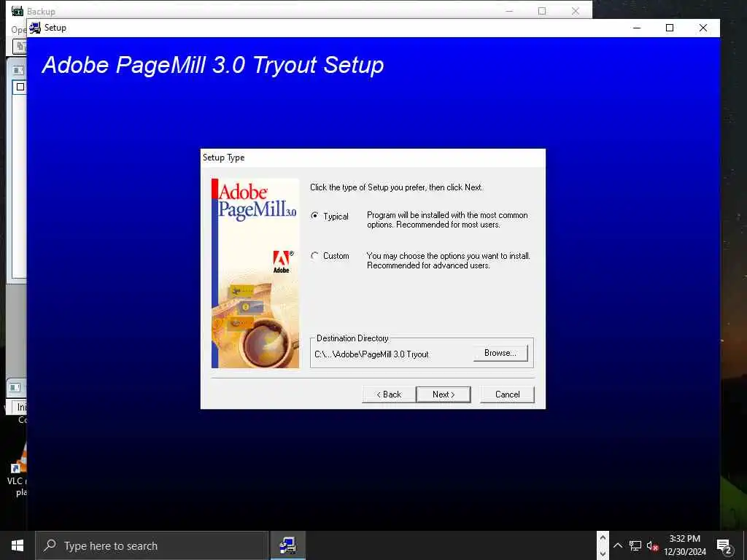Image resolution: width=747 pixels, height=560 pixels.
Task: Click the Backup window title icon
Action: coord(18,11)
